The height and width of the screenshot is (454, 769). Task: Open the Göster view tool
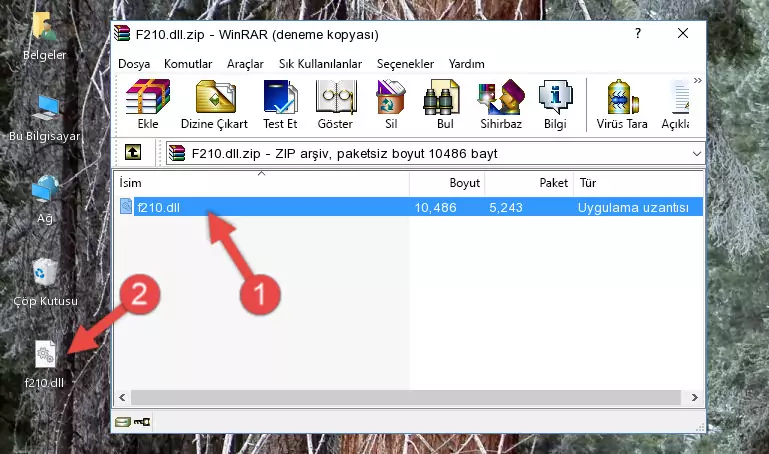(x=335, y=104)
